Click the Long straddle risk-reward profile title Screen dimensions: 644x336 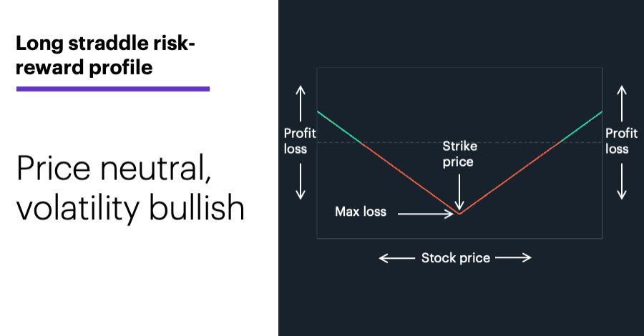click(105, 55)
